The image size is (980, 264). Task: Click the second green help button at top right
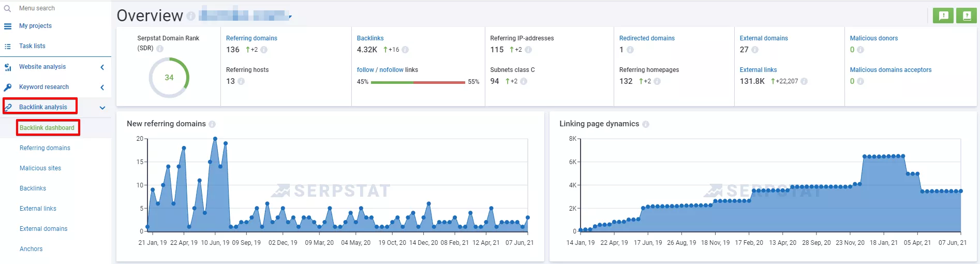click(966, 16)
